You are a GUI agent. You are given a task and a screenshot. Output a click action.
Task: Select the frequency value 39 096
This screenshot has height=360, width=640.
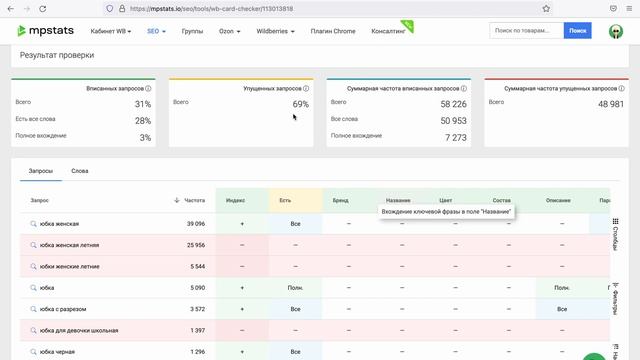click(x=196, y=224)
